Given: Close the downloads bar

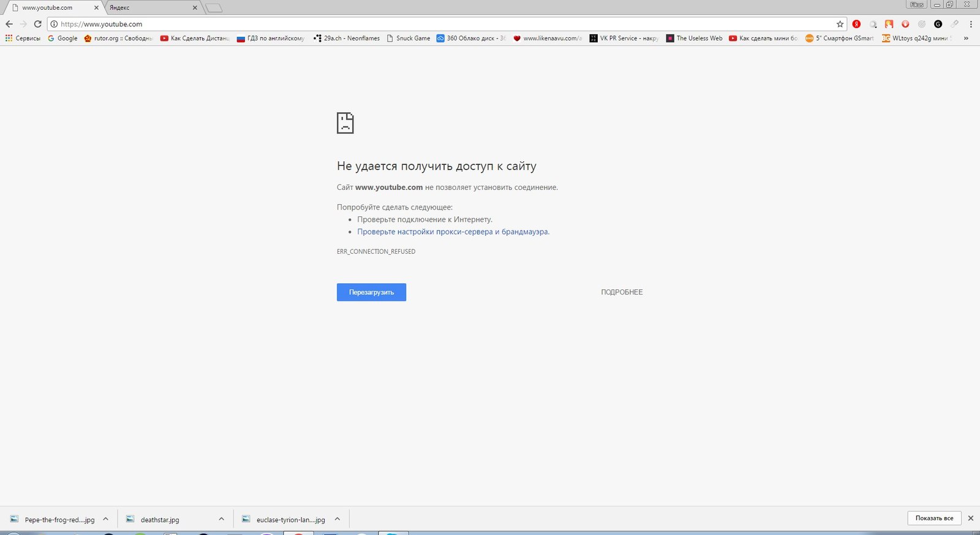Looking at the screenshot, I should 970,518.
